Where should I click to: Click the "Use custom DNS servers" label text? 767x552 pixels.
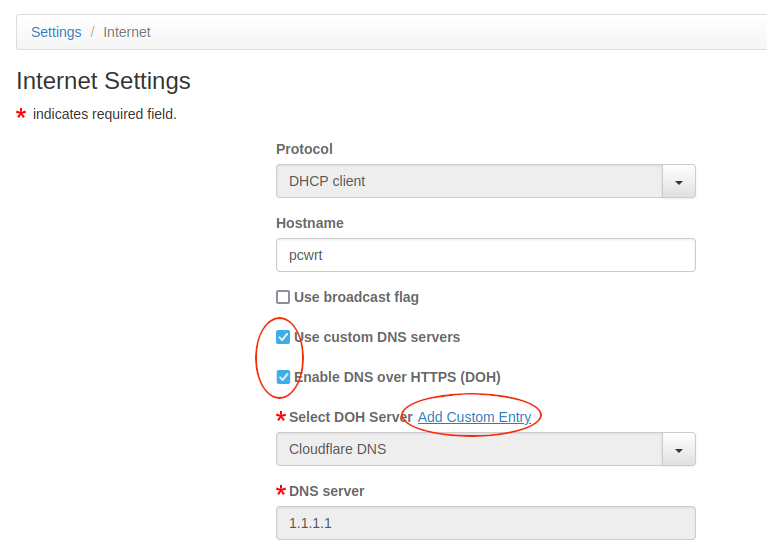pyautogui.click(x=377, y=337)
